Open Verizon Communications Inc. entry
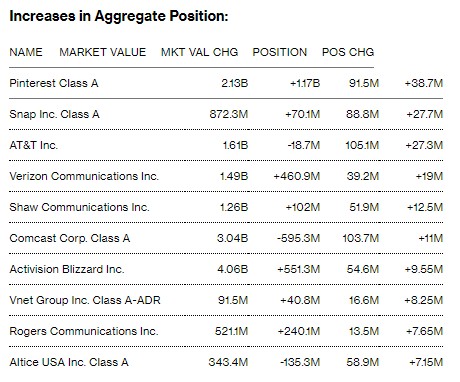The height and width of the screenshot is (382, 460). pos(84,176)
